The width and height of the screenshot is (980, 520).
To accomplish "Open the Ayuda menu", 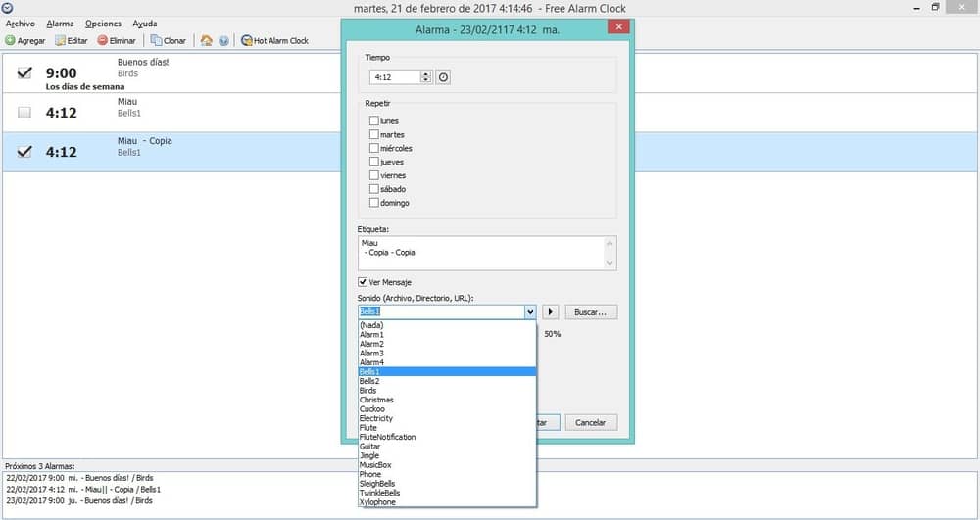I will 144,24.
